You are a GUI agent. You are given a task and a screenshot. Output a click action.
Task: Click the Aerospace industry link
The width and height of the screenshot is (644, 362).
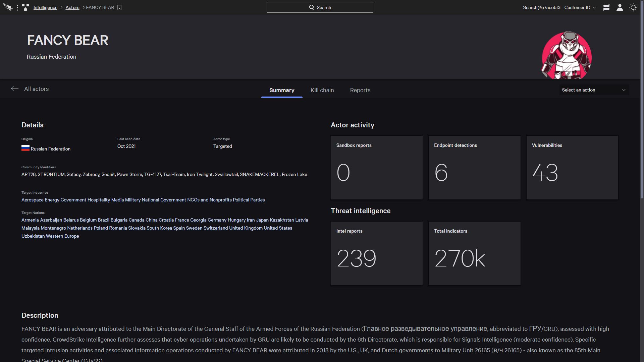(x=33, y=200)
